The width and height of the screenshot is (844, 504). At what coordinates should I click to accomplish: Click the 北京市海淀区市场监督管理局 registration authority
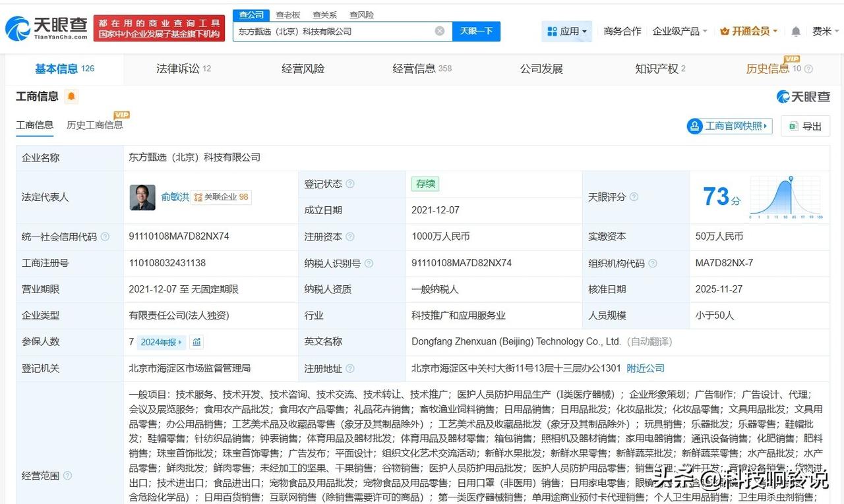[190, 368]
